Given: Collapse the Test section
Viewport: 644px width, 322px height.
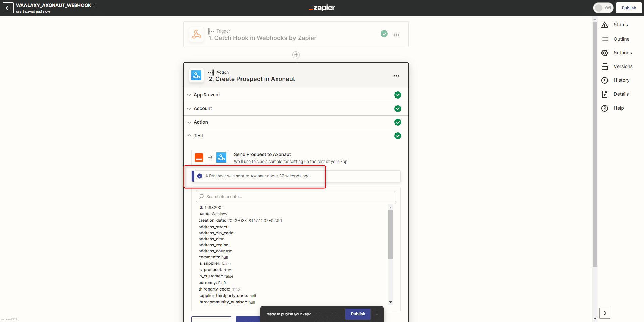Looking at the screenshot, I should point(296,136).
